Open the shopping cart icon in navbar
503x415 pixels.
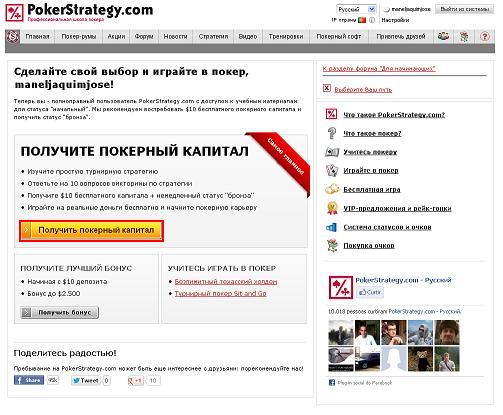pyautogui.click(x=464, y=36)
